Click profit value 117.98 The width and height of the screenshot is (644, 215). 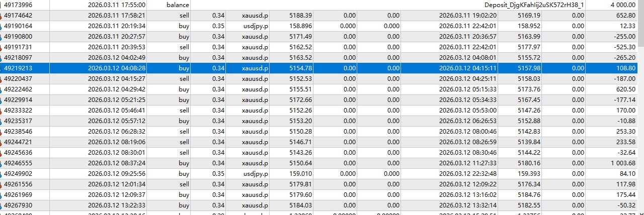[x=625, y=184]
